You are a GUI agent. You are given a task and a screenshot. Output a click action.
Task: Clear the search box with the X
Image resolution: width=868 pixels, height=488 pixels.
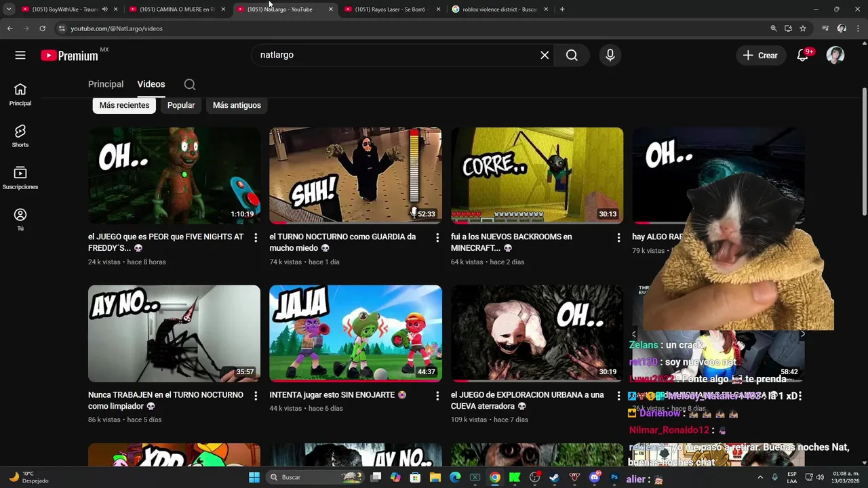point(545,55)
